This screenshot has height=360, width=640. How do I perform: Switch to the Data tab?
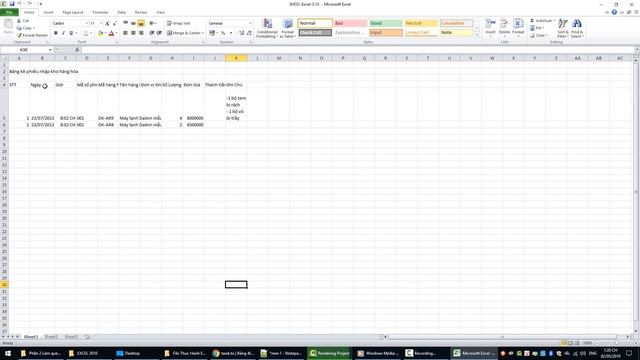tap(122, 12)
